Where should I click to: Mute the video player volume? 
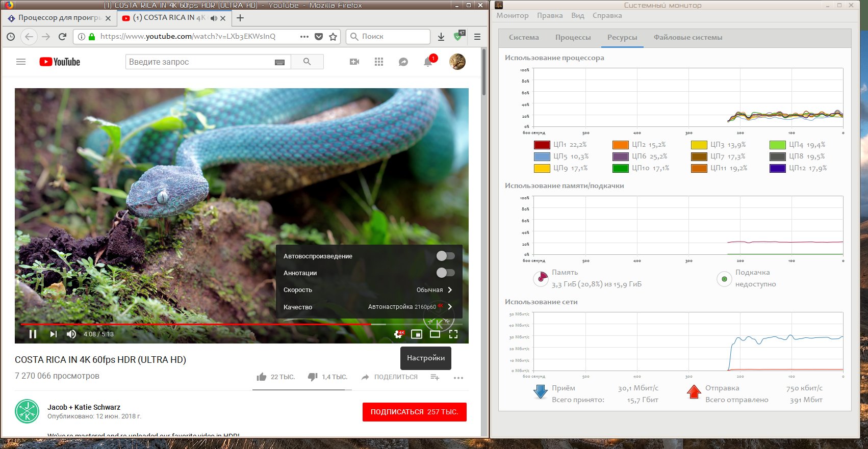click(x=71, y=334)
